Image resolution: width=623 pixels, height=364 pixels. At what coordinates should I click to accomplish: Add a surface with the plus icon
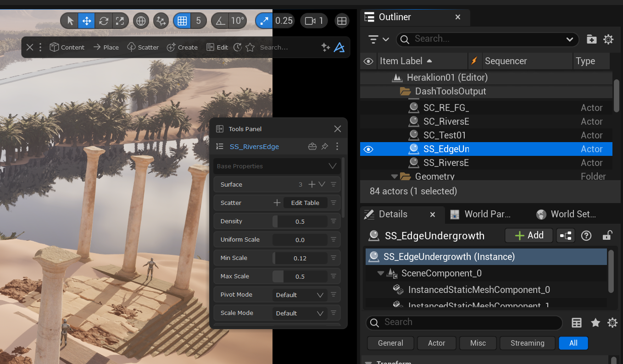[x=312, y=184]
